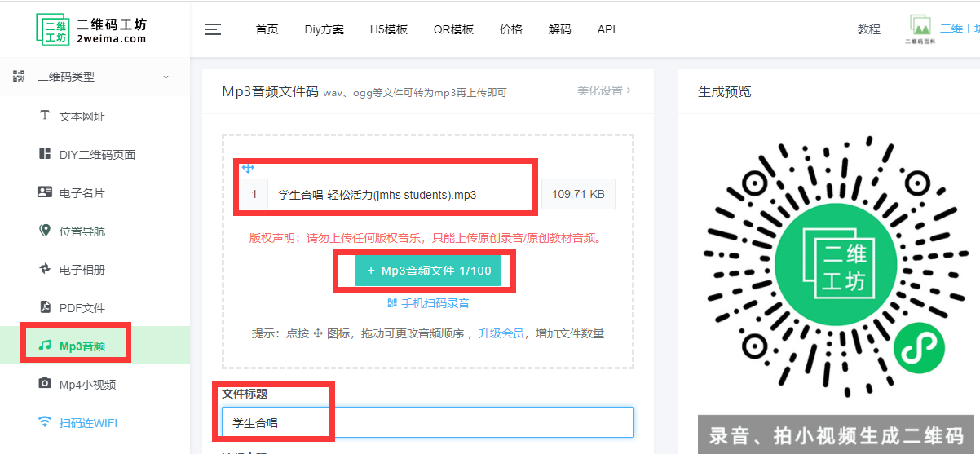Click the Mp3音频文件 1/100 upload button

pos(423,271)
